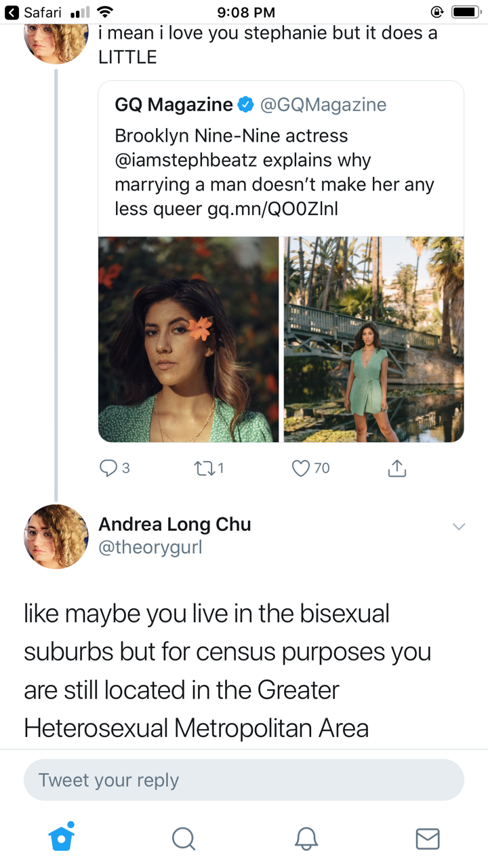488x868 pixels.
Task: Open the Search tab magnifier icon
Action: [x=184, y=839]
